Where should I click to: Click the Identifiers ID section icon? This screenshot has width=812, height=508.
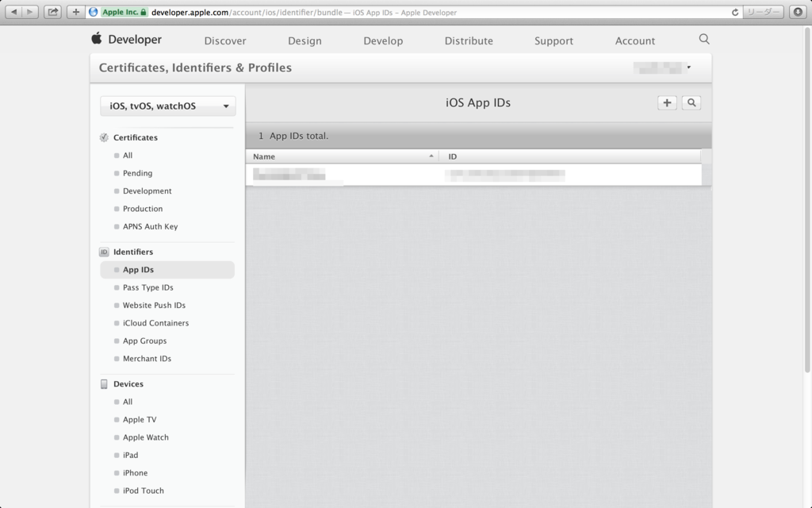104,252
